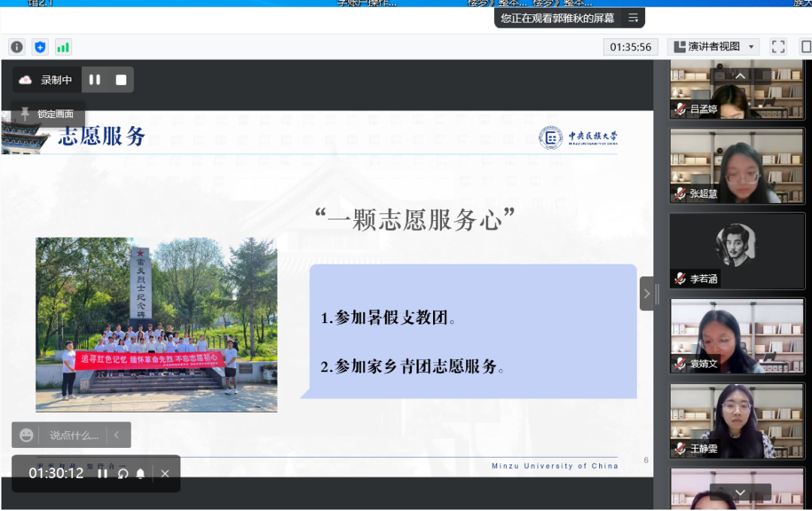Image resolution: width=812 pixels, height=511 pixels.
Task: Reset the timer with the restart icon
Action: (x=123, y=473)
